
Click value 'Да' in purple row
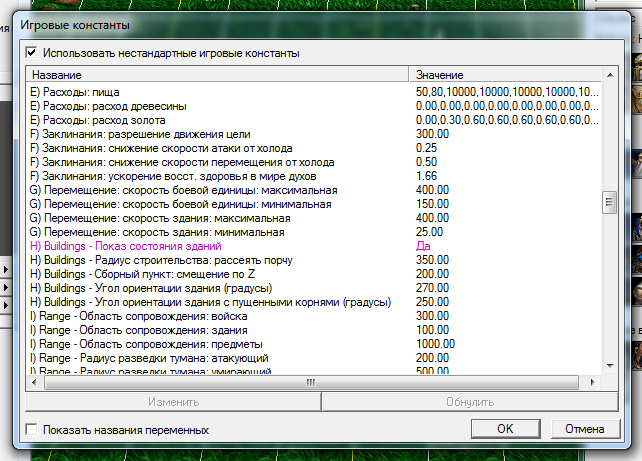click(x=423, y=246)
